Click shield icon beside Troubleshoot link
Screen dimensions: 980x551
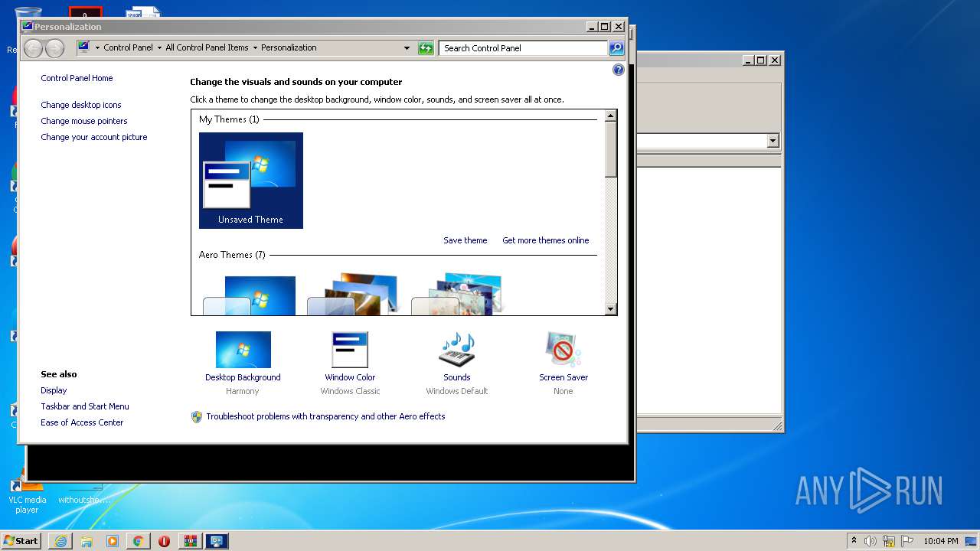(x=197, y=417)
